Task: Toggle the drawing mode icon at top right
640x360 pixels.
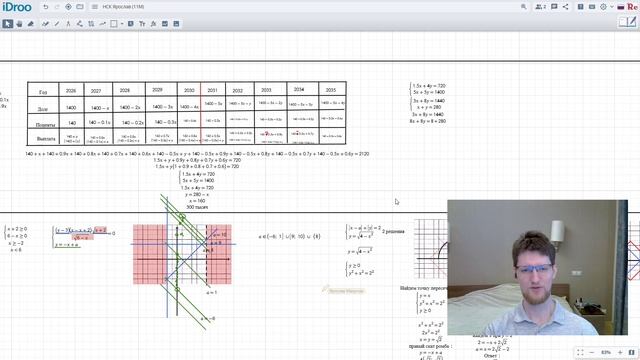Action: [628, 22]
